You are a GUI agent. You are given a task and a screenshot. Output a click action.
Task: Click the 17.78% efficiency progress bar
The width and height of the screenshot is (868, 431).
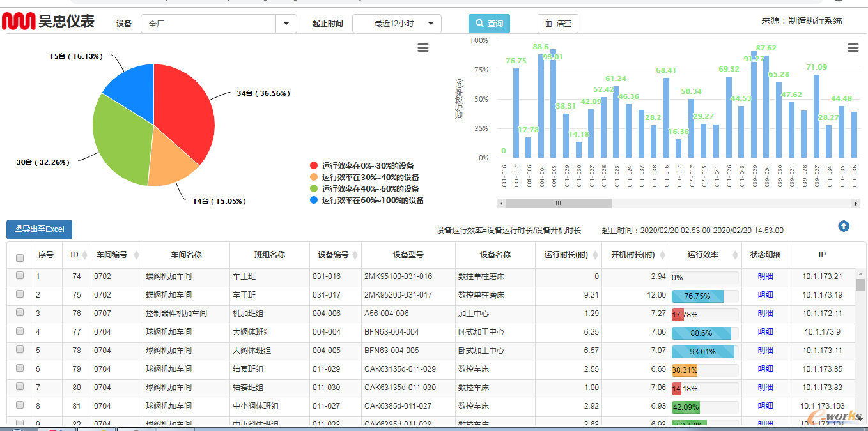click(x=705, y=314)
